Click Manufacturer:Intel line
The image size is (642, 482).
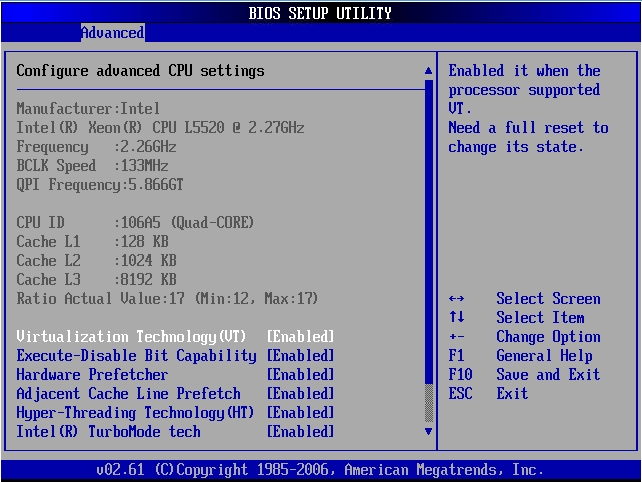point(88,109)
